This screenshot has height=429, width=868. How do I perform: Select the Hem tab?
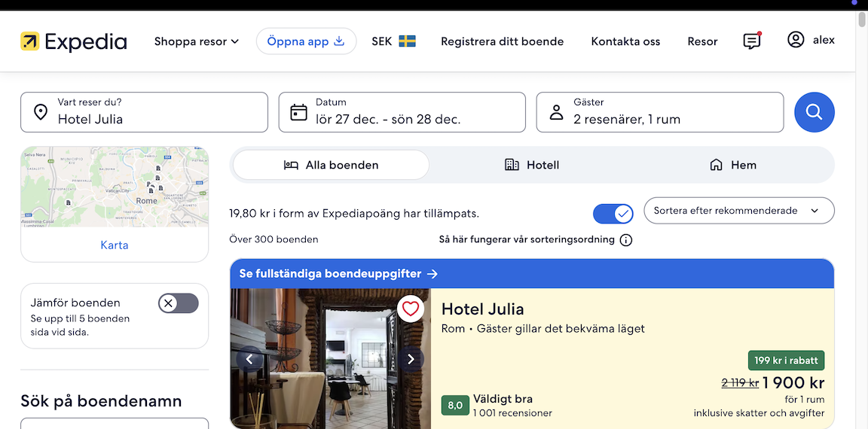tap(732, 165)
